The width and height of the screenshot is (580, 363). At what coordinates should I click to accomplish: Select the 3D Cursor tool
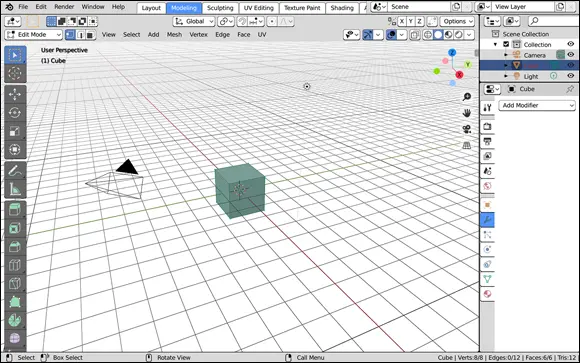(x=15, y=73)
